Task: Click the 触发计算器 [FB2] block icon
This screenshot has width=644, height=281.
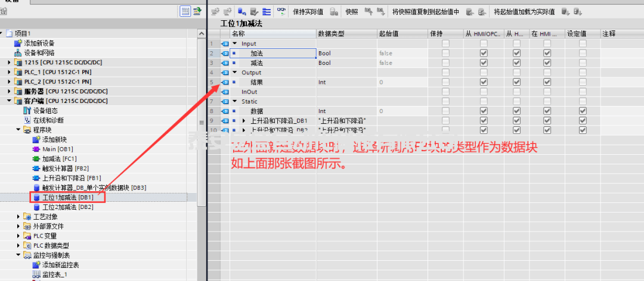Action: (x=36, y=168)
